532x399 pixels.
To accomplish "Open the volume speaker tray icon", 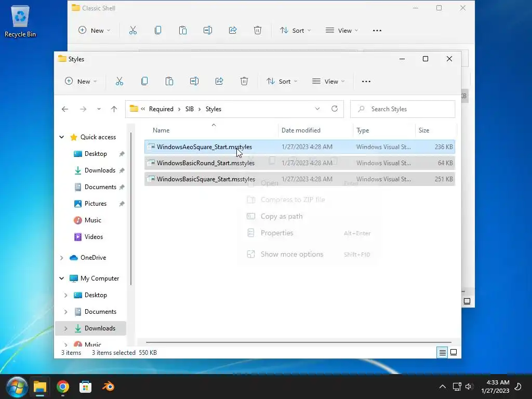I will (469, 387).
